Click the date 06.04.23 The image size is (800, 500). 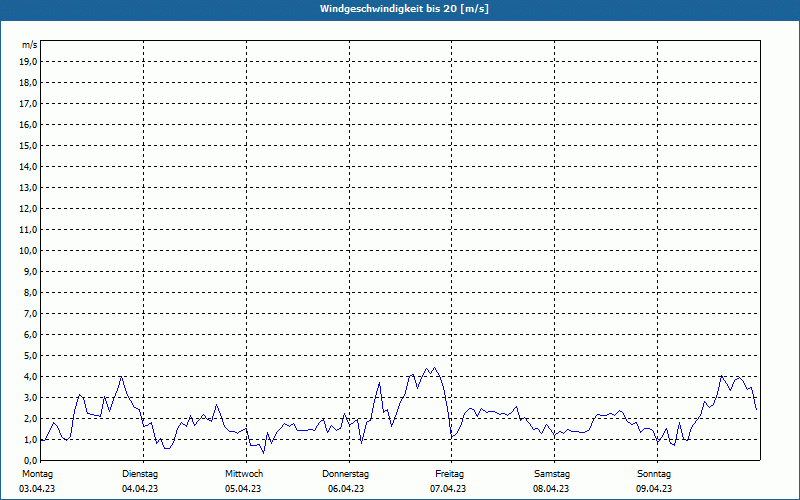coord(346,489)
